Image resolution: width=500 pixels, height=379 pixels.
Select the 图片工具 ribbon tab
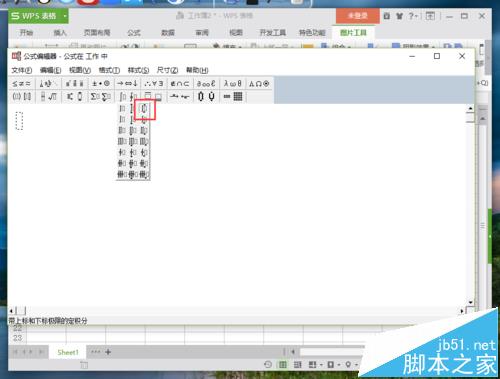pos(353,32)
